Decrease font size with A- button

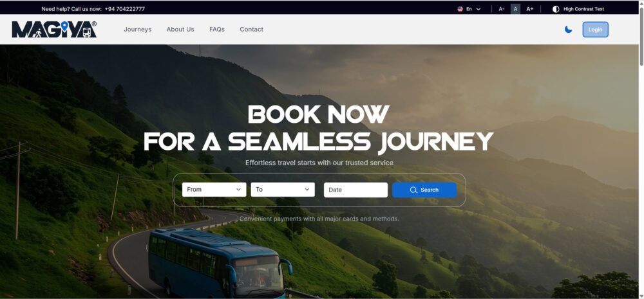tap(502, 9)
